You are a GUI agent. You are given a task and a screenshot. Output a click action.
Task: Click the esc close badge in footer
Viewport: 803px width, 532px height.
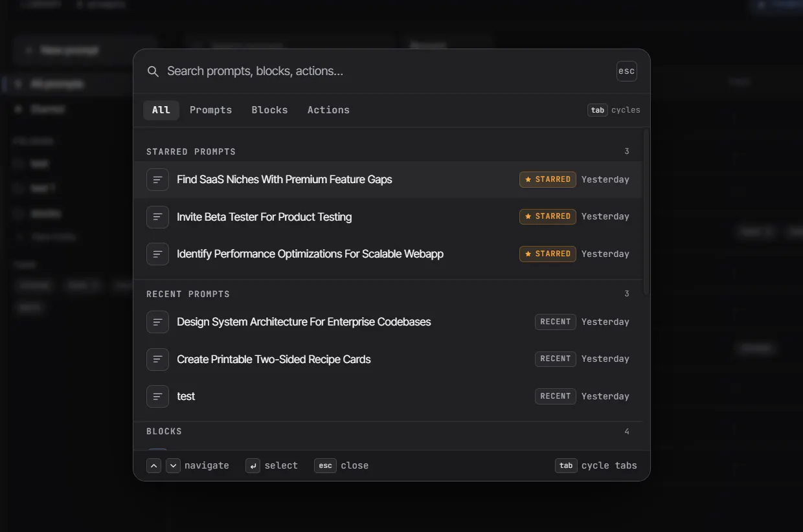[x=325, y=465]
